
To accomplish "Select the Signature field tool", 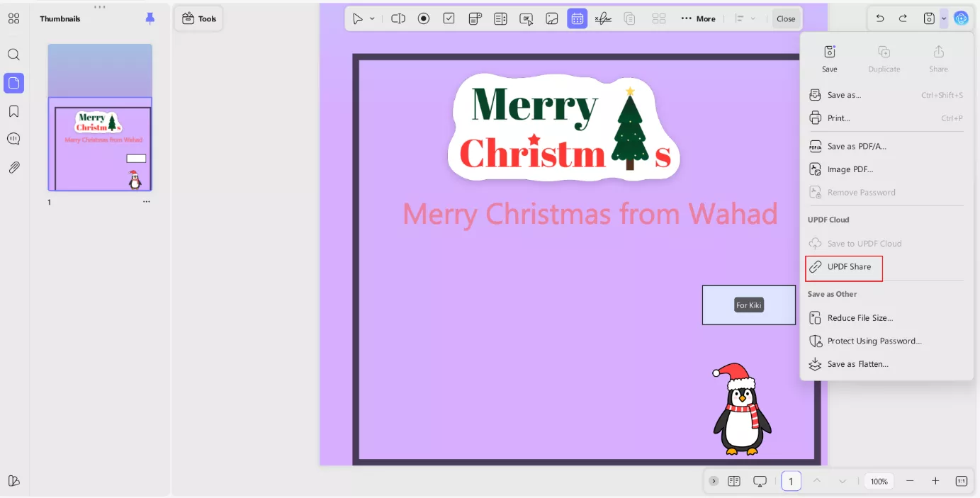I will (602, 18).
